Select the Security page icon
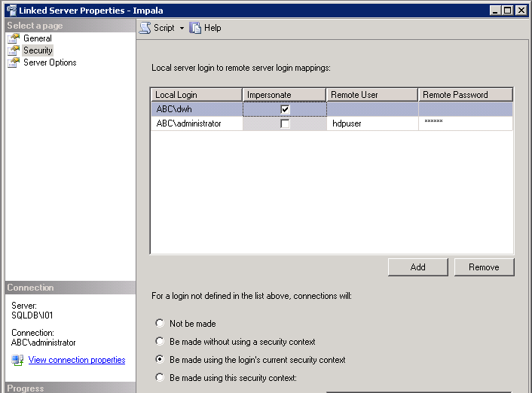This screenshot has width=532, height=393. click(14, 50)
